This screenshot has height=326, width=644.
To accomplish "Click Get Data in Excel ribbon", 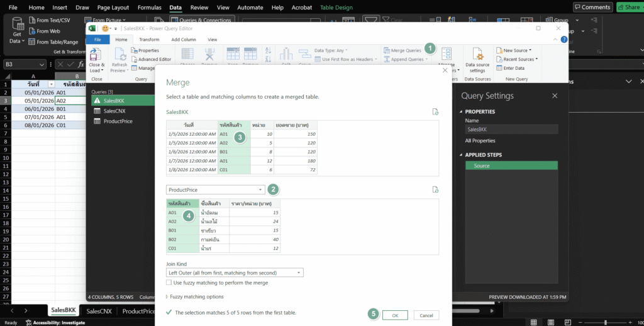I will pos(17,31).
